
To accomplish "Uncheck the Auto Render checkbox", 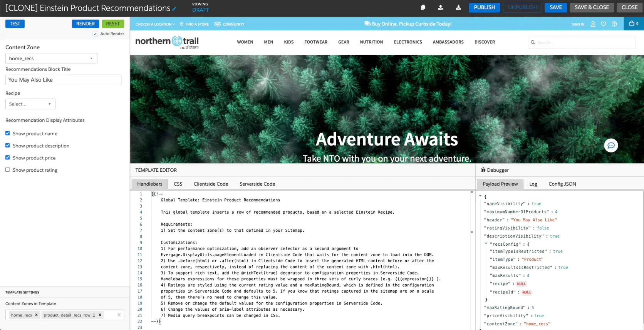I will click(x=95, y=34).
